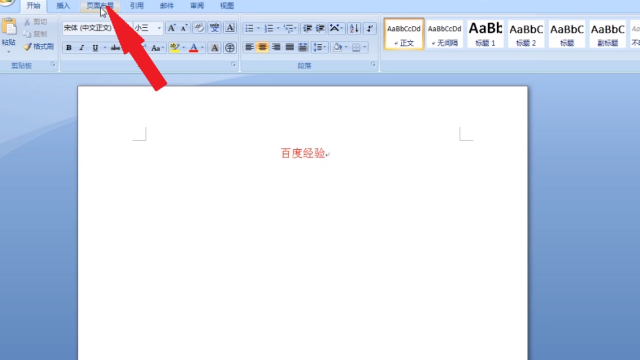This screenshot has height=360, width=640.
Task: Apply yellow text highlight color
Action: click(x=174, y=48)
